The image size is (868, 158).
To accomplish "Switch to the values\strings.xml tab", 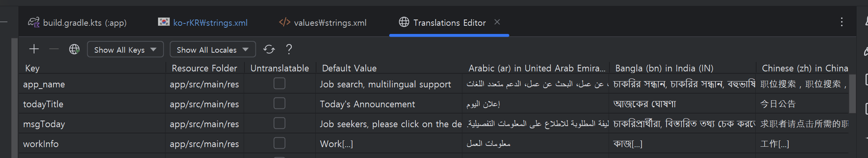I will 323,23.
